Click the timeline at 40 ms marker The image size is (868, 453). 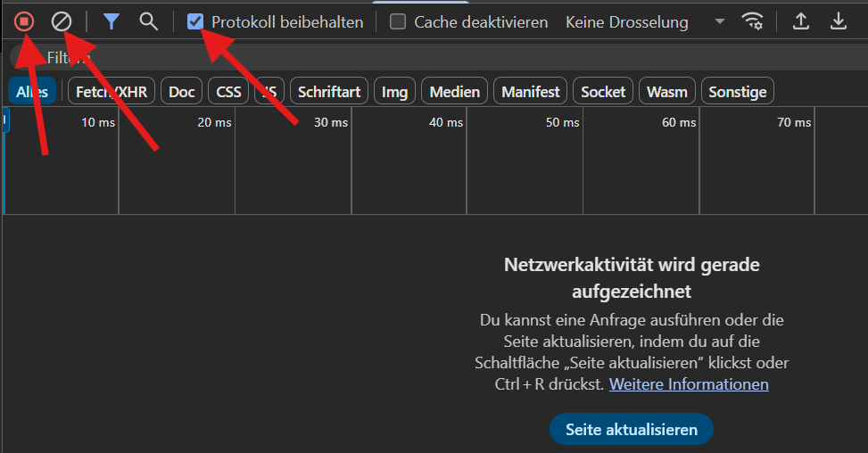point(446,122)
